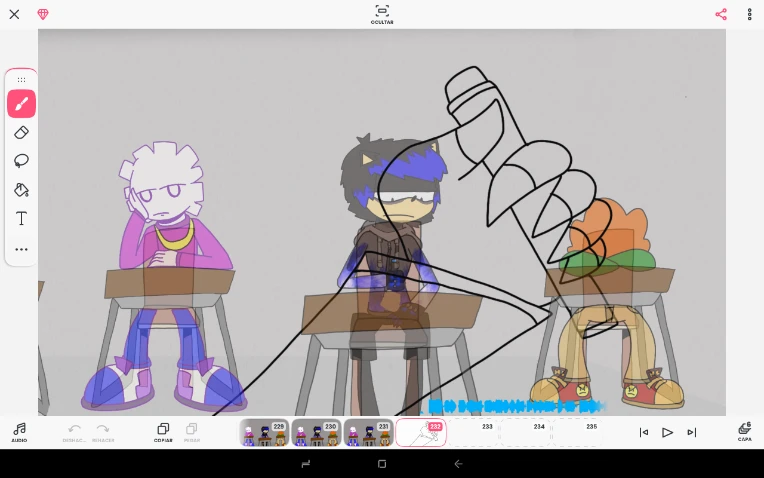
Task: Select the highlighted frame 232 thumbnail
Action: [x=421, y=433]
